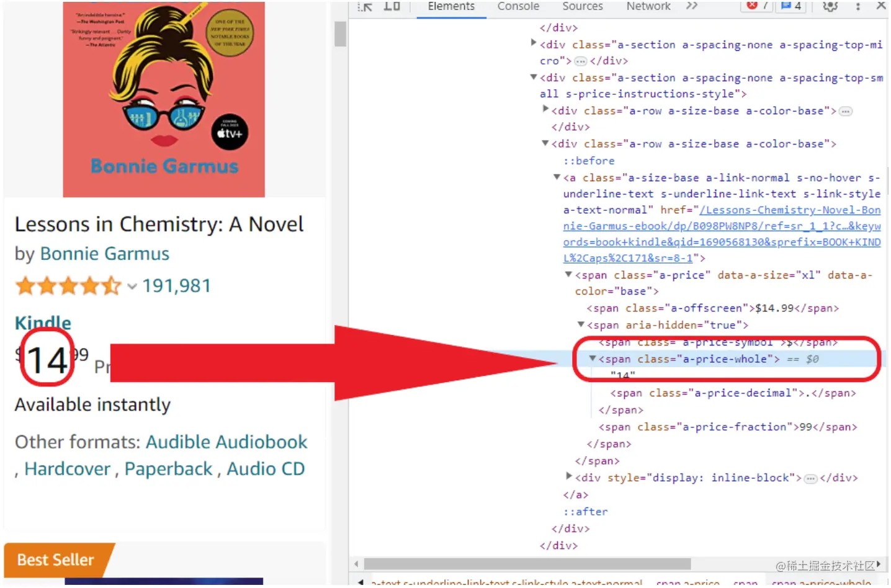Expand the a-spacing-top-micro div node

(534, 43)
